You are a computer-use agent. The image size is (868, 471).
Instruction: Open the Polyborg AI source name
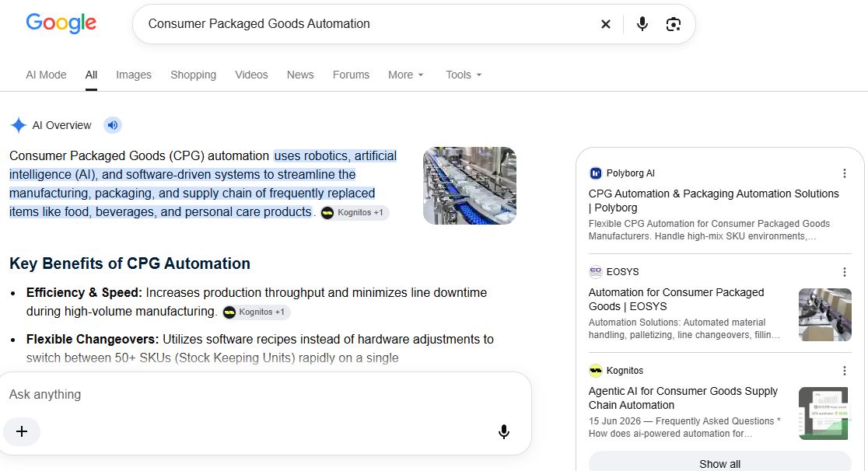(x=631, y=173)
